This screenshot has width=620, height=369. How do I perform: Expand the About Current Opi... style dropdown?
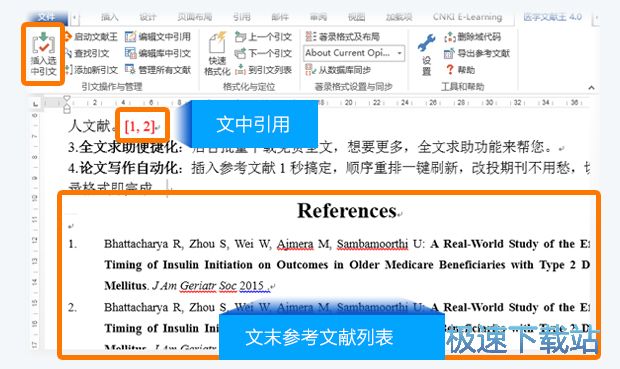(399, 53)
